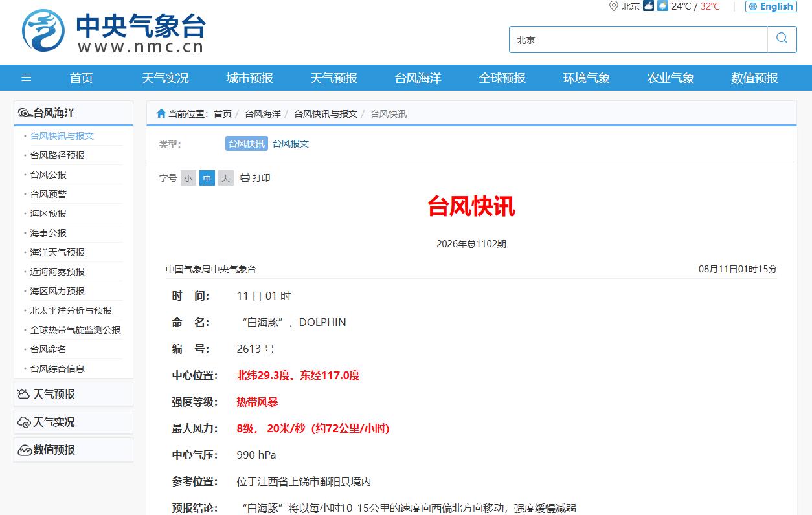
Task: Open 首页 in the navigation bar
Action: tap(82, 78)
